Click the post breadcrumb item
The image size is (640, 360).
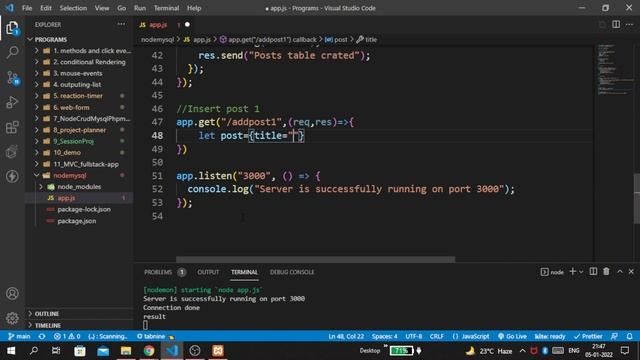coord(336,40)
